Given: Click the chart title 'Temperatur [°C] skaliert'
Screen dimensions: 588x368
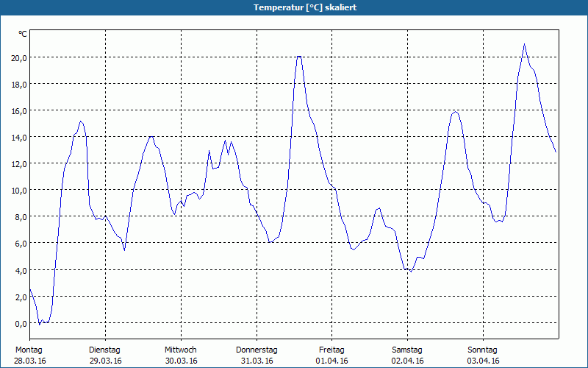Looking at the screenshot, I should pyautogui.click(x=305, y=7).
